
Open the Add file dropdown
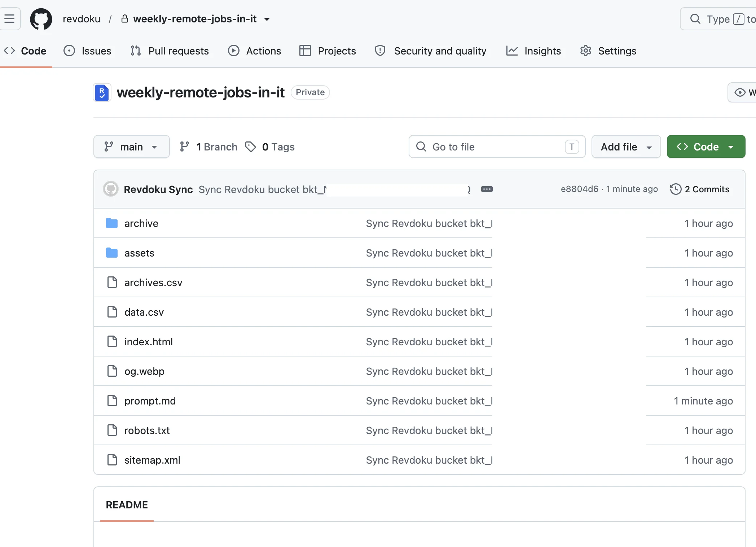pos(626,147)
